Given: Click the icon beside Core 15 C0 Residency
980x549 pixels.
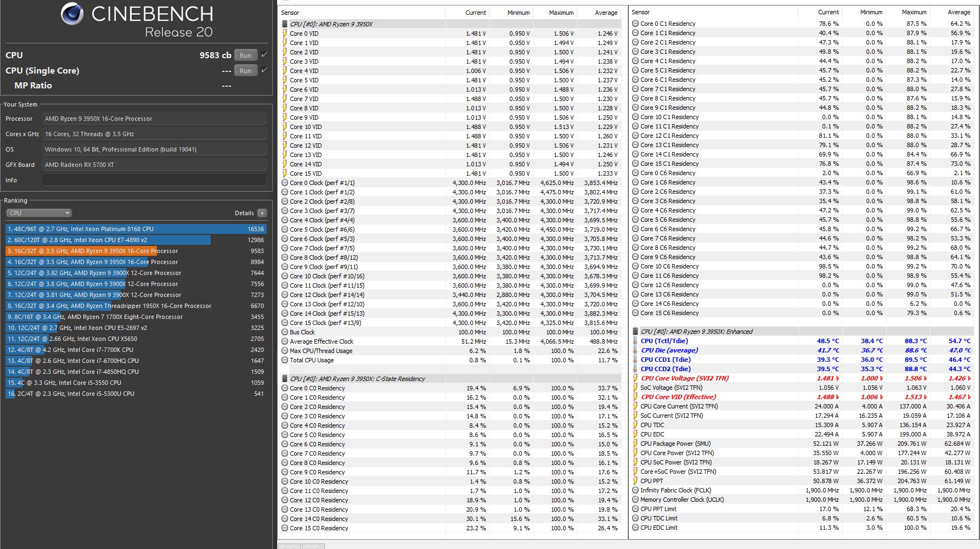Looking at the screenshot, I should click(x=285, y=528).
